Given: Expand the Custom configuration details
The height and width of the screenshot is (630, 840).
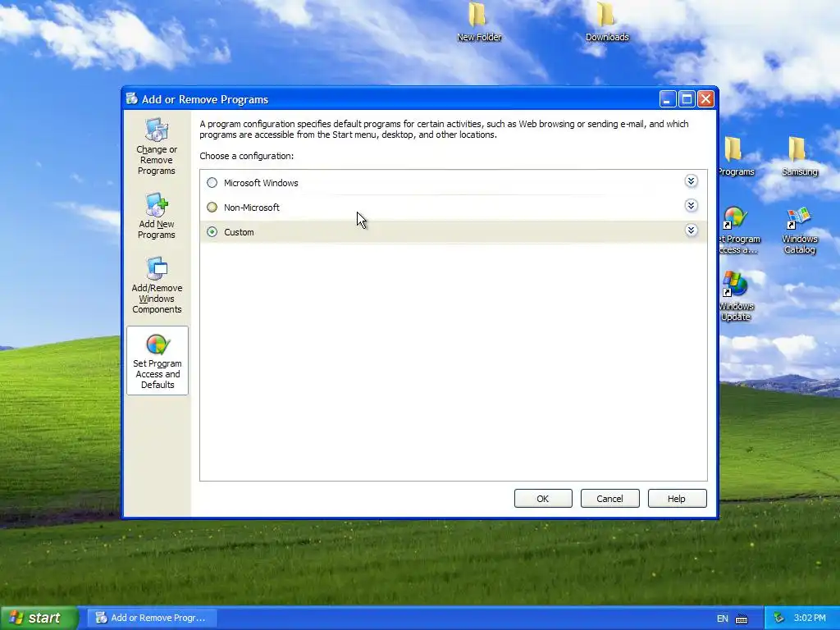Looking at the screenshot, I should coord(691,231).
